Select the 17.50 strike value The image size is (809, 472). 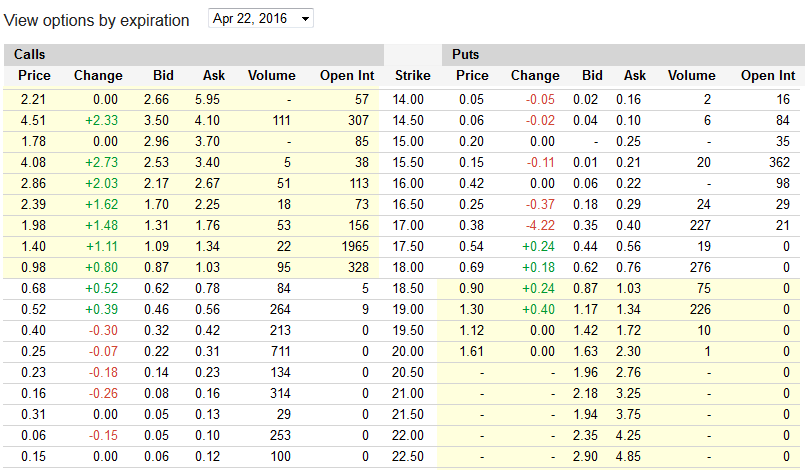[408, 247]
